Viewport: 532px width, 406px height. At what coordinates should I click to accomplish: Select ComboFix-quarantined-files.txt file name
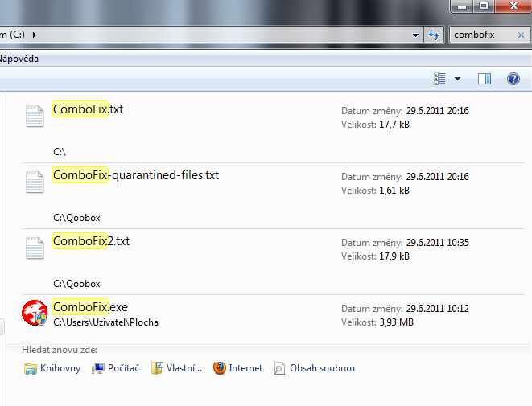136,175
